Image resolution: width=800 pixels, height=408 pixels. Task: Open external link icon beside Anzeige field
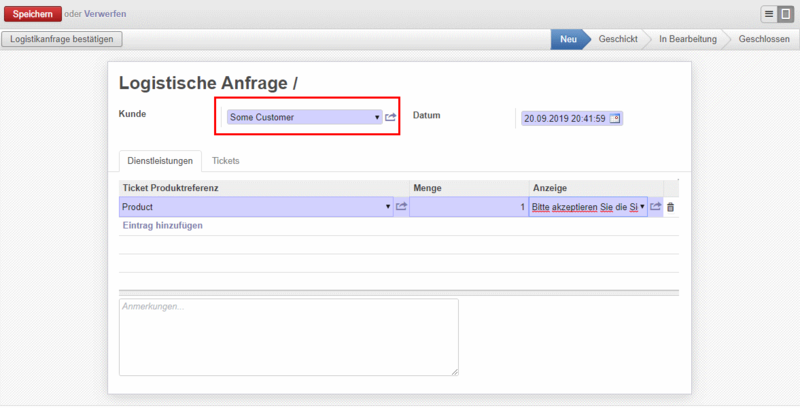[656, 207]
